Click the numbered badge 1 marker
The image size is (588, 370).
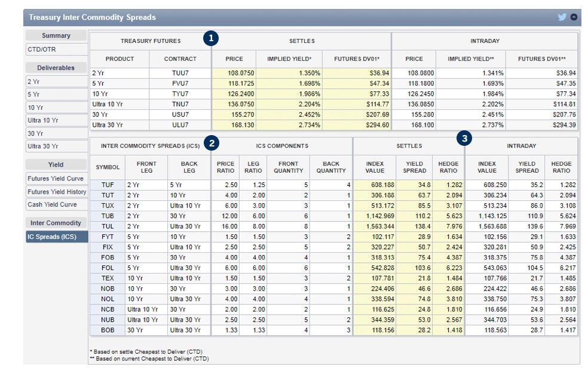[x=210, y=39]
